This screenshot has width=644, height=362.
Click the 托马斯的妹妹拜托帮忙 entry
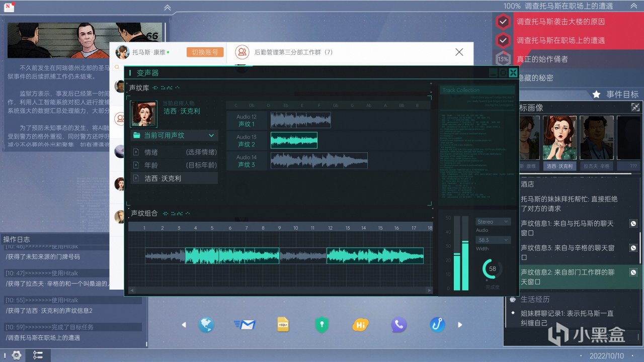pos(569,204)
